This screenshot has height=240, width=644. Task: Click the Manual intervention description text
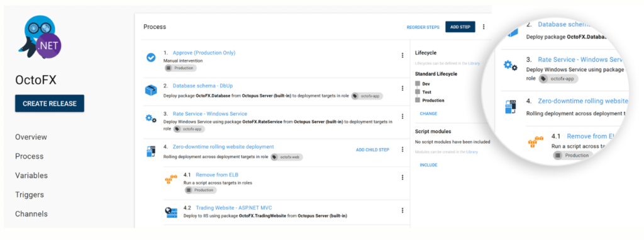pyautogui.click(x=183, y=60)
